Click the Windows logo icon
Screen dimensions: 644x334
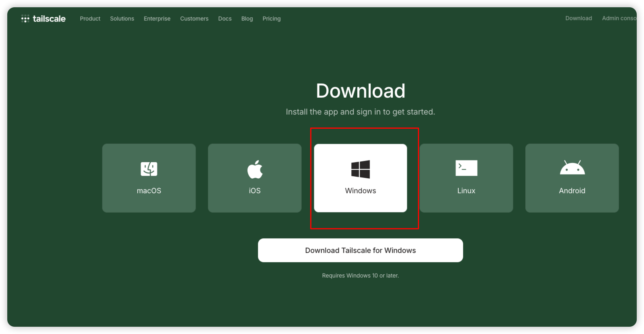pyautogui.click(x=361, y=169)
